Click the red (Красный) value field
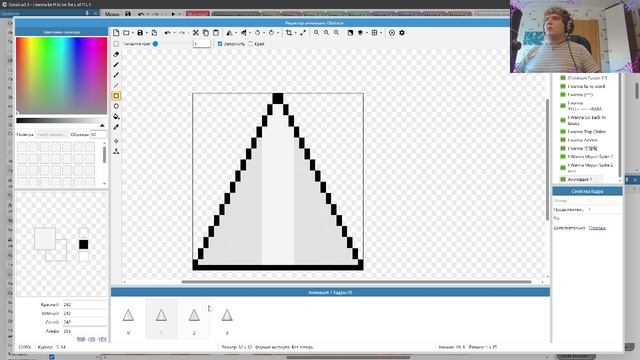This screenshot has height=360, width=640. coord(84,304)
